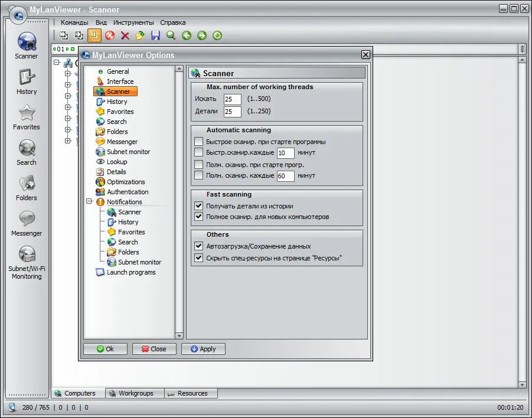532x418 pixels.
Task: Click the red circle stop toolbar icon
Action: 110,35
